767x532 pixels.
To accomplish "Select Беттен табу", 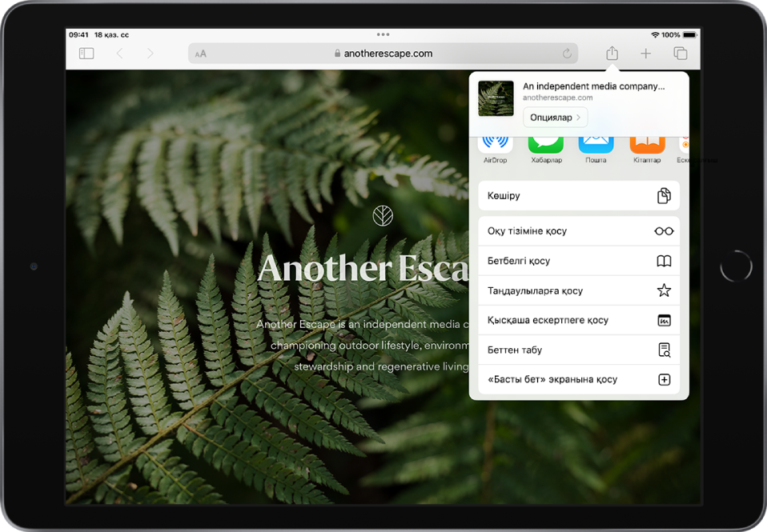I will click(579, 350).
